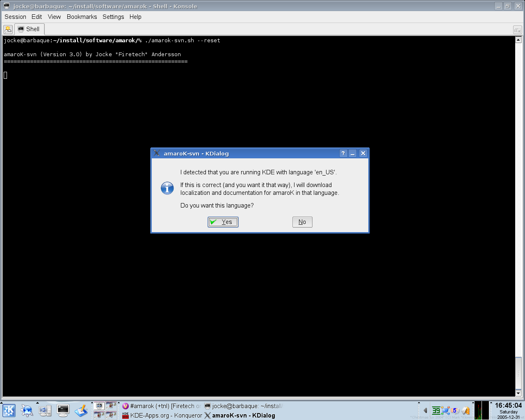Confirm language with the Yes button
This screenshot has width=525, height=420.
[223, 222]
